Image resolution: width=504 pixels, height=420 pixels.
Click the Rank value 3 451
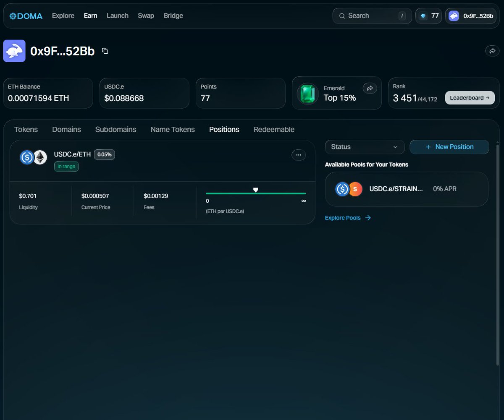[x=405, y=98]
